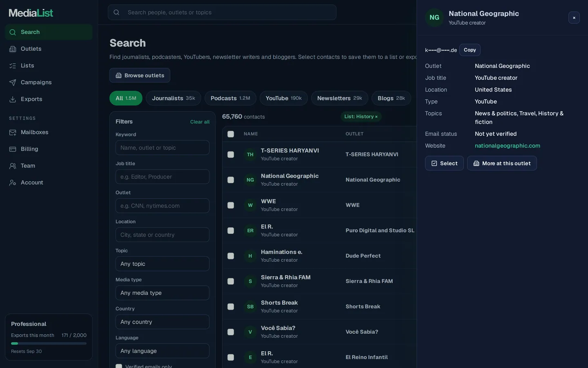Check the Você Sabia? row checkbox
The width and height of the screenshot is (588, 368).
(x=231, y=332)
